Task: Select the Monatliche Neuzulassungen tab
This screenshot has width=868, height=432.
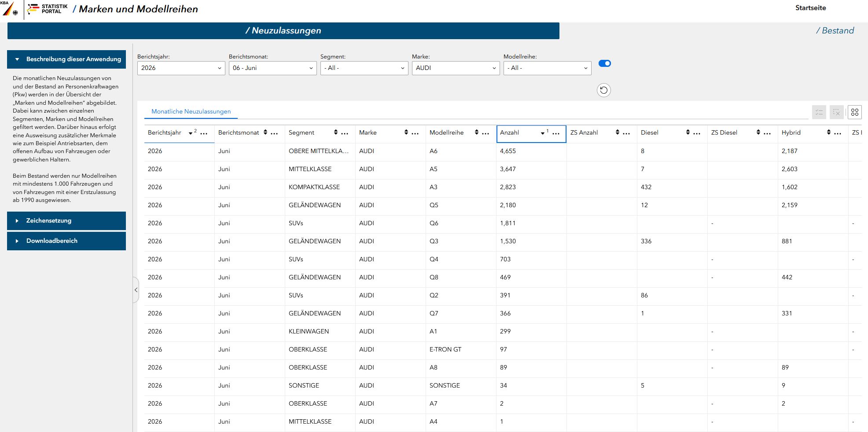Action: (x=191, y=112)
